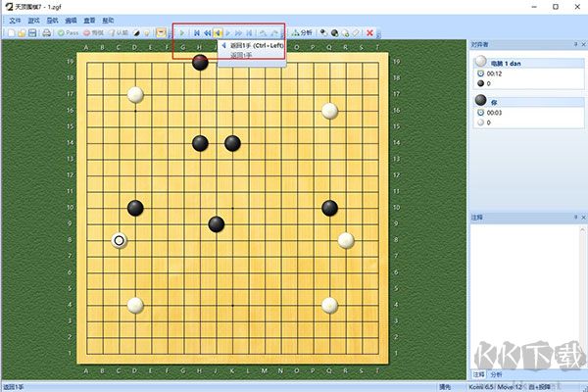Open the 查看 (View) menu
588x392 pixels.
[x=89, y=21]
